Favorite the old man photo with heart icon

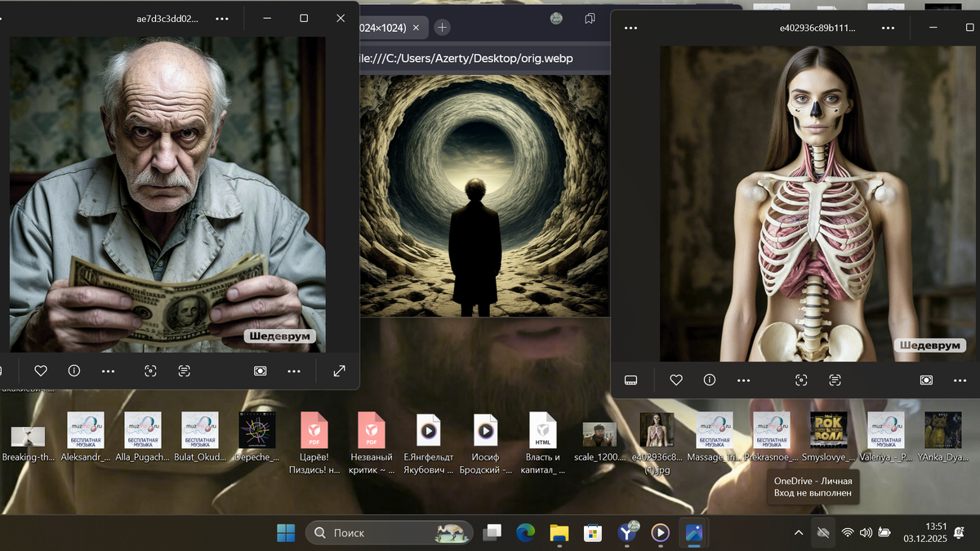pos(40,371)
